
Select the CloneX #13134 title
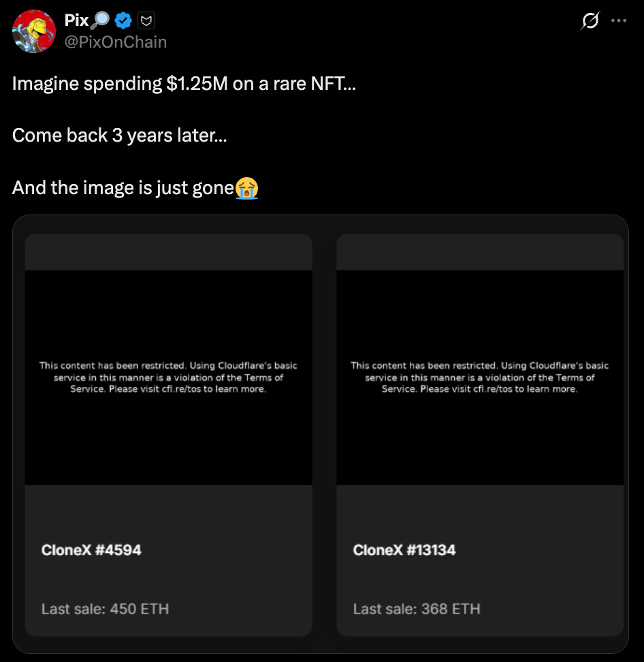[404, 550]
